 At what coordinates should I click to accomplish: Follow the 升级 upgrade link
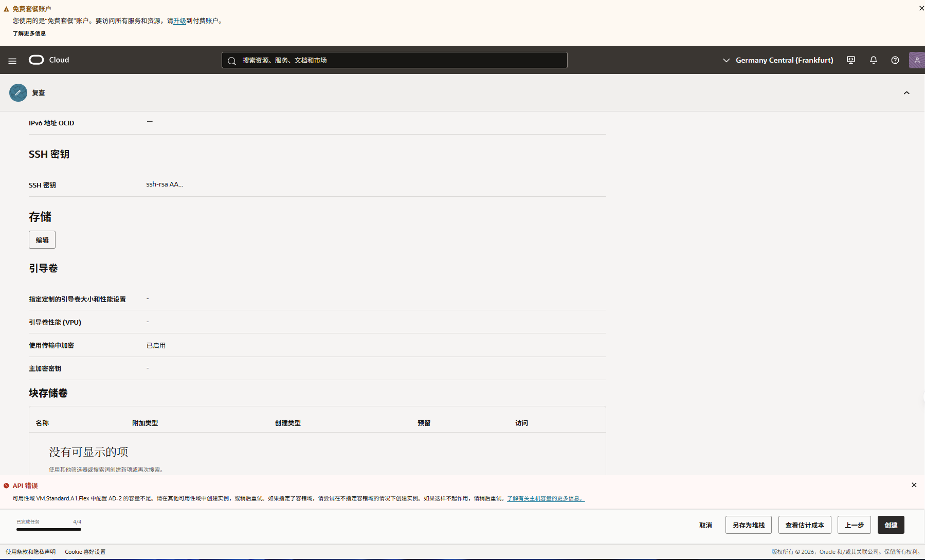point(179,21)
